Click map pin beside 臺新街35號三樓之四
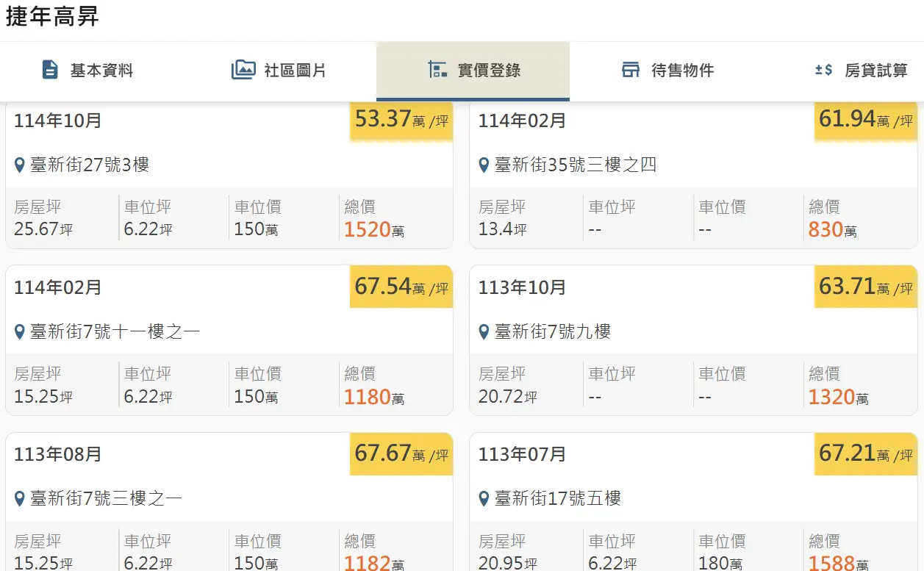924x571 pixels. (x=484, y=165)
